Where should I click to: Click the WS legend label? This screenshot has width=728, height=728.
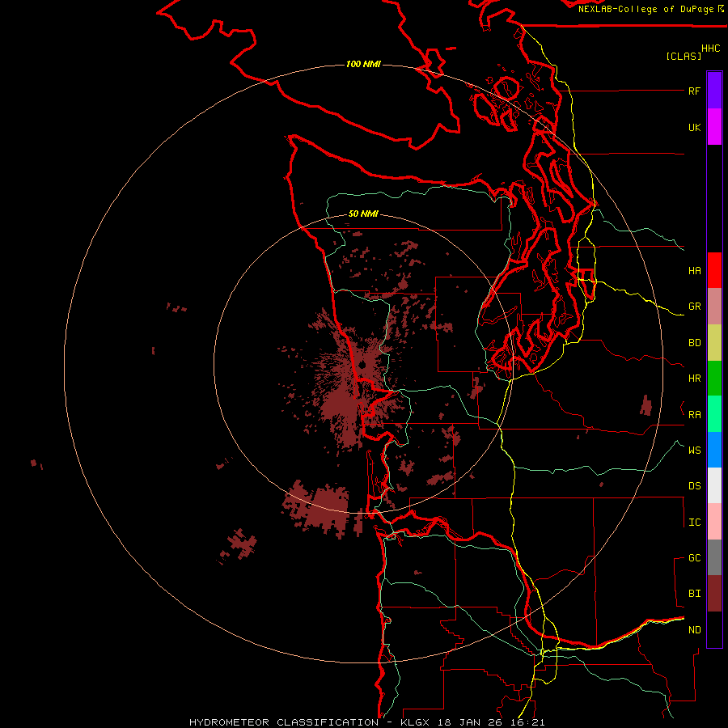tap(694, 450)
